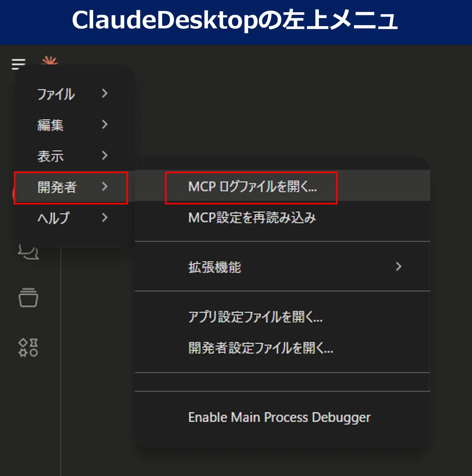Select アプリ設定ファイルを開く...

click(x=282, y=317)
